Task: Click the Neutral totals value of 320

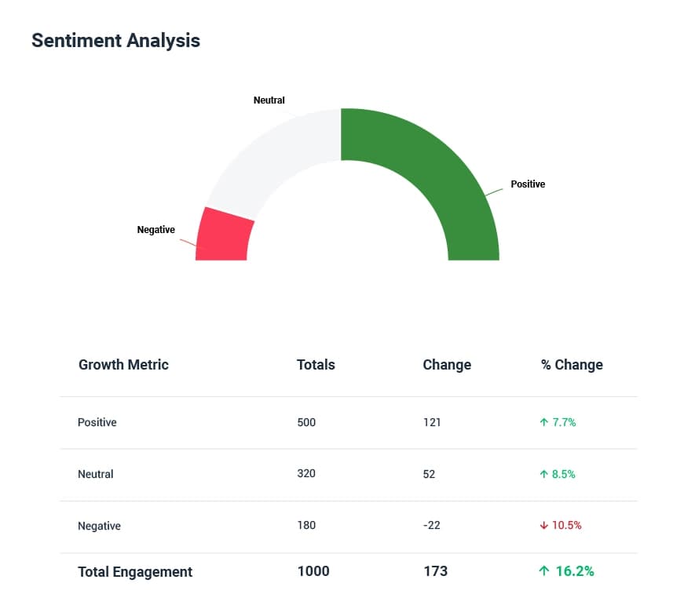Action: [x=305, y=474]
